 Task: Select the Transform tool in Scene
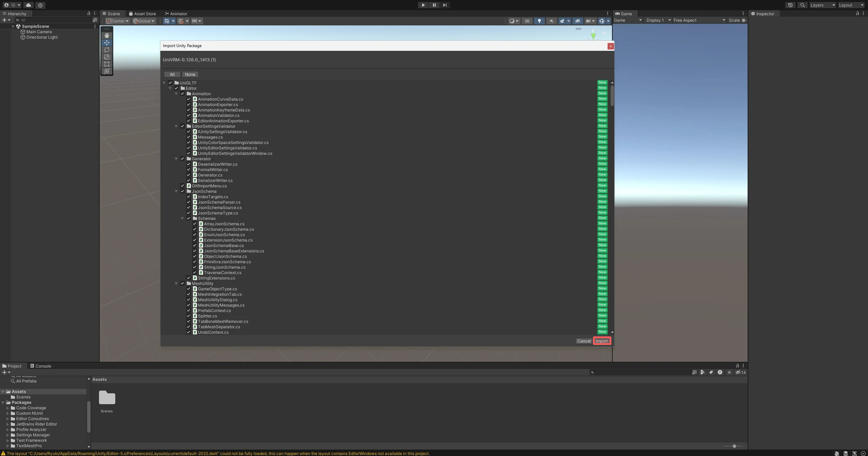107,71
